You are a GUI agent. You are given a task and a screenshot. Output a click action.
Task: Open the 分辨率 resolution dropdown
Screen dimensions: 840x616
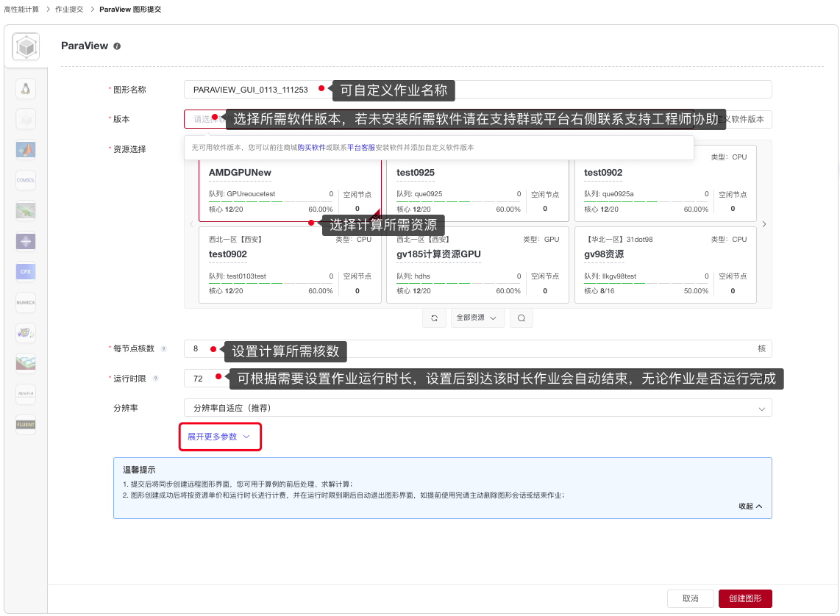[477, 407]
